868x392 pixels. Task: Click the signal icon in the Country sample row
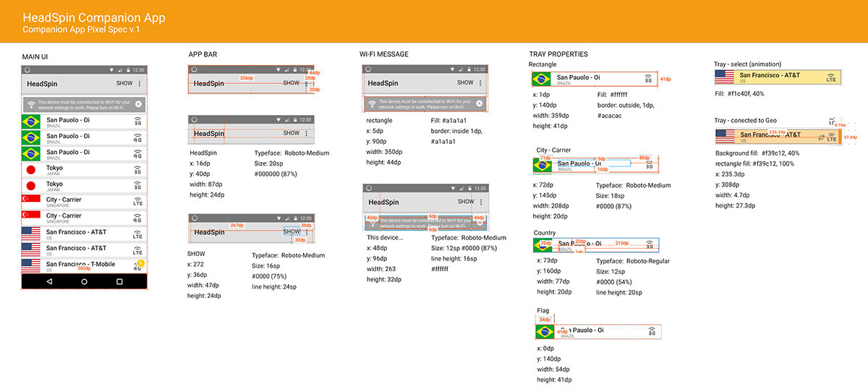[649, 245]
